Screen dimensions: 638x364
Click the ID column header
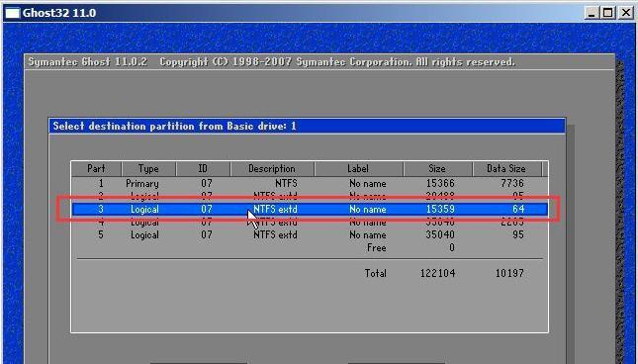click(x=203, y=169)
